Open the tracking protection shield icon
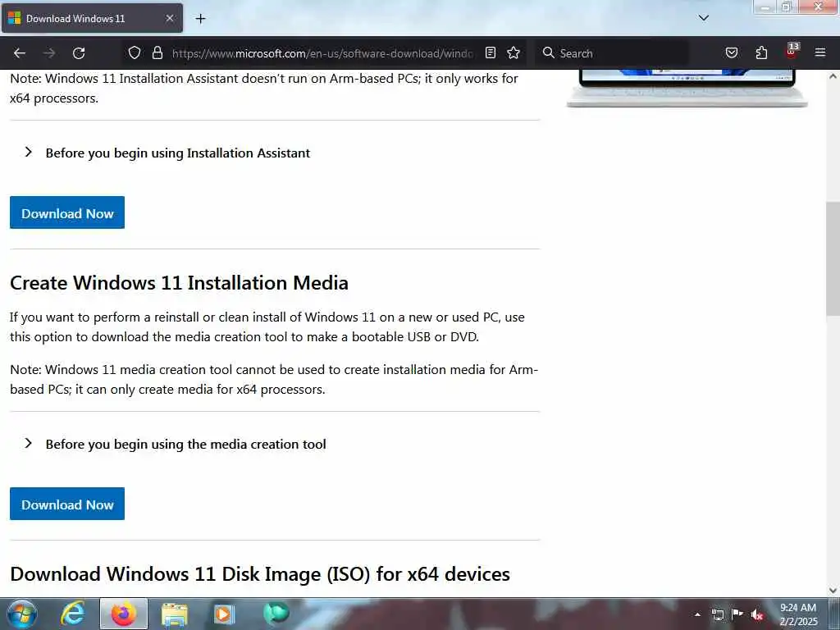The height and width of the screenshot is (630, 840). (x=135, y=52)
